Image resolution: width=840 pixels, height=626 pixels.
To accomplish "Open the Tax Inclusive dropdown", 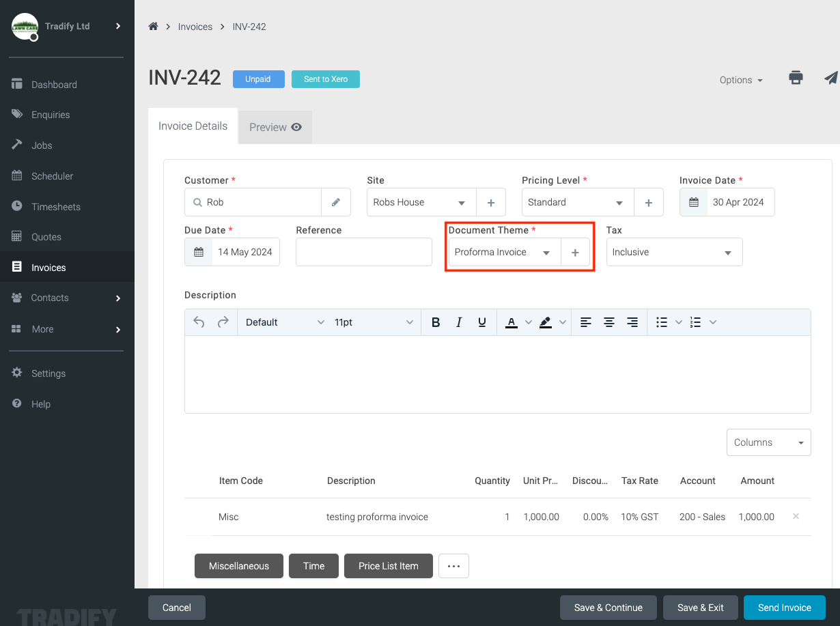I will pos(675,252).
